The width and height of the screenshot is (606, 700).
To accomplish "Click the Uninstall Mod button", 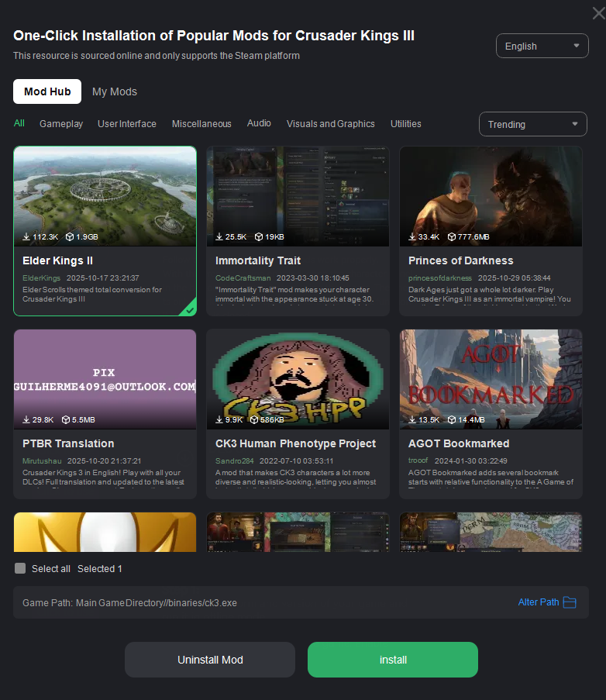I will 210,660.
